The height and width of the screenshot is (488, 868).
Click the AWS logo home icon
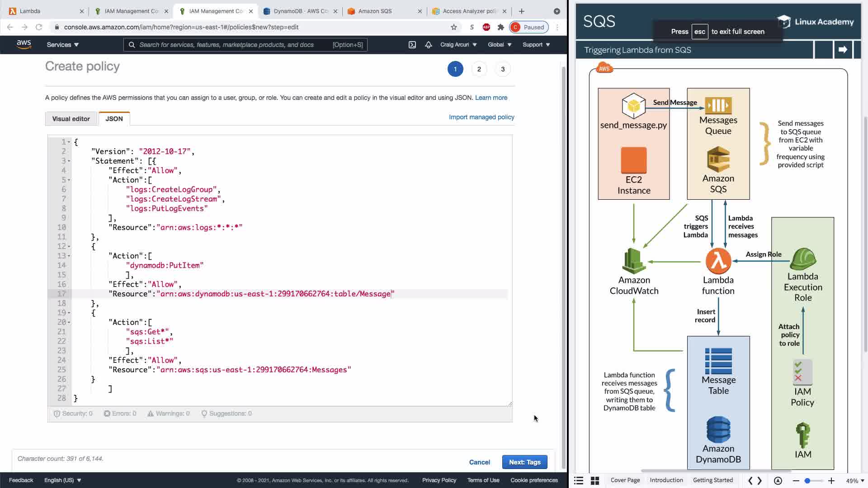coord(24,44)
